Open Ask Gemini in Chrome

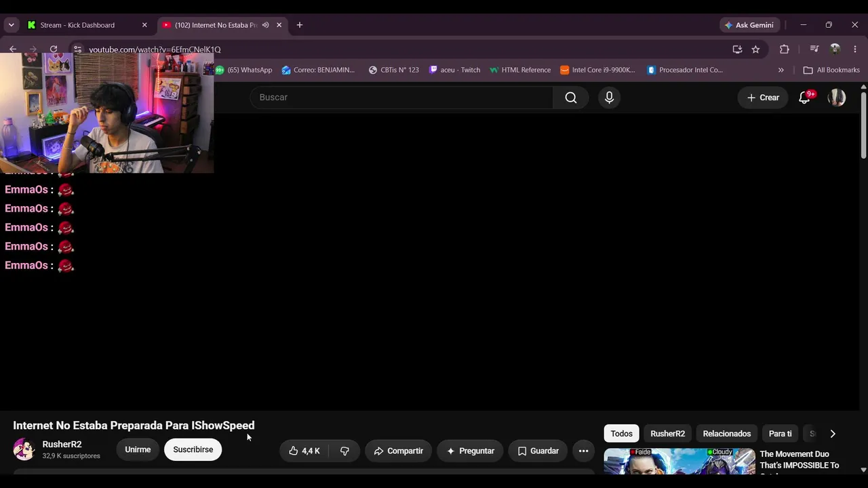[x=749, y=25]
